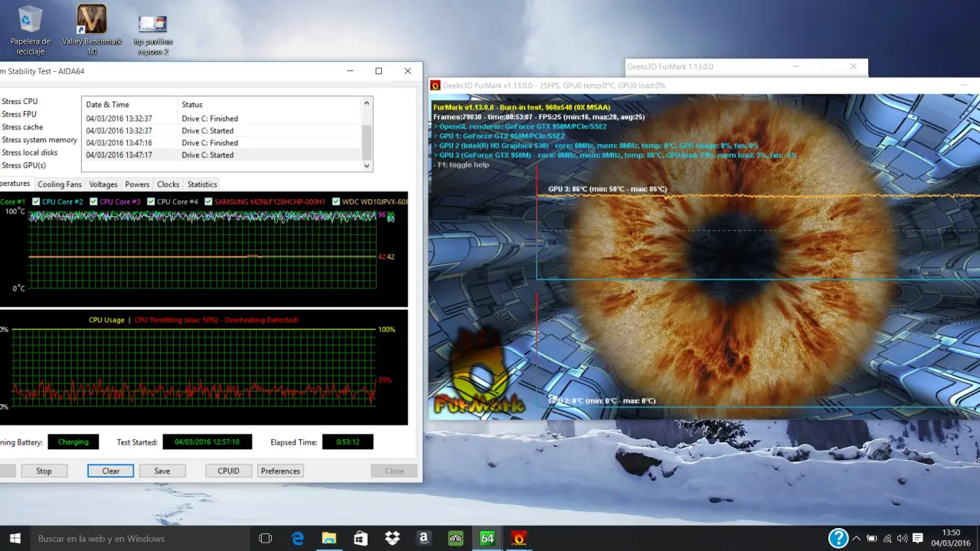
Task: Open the Papelera de reciclaje icon
Action: coord(30,20)
